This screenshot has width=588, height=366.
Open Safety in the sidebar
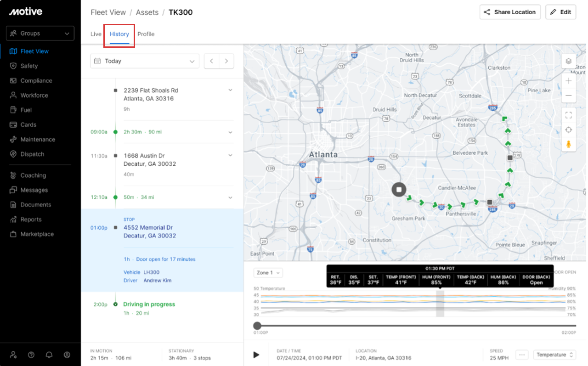pos(29,66)
